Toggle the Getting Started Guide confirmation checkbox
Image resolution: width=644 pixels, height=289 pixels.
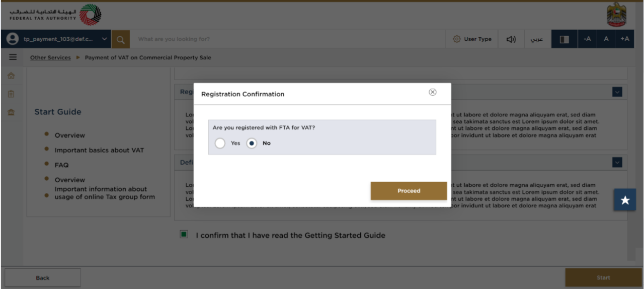click(184, 234)
